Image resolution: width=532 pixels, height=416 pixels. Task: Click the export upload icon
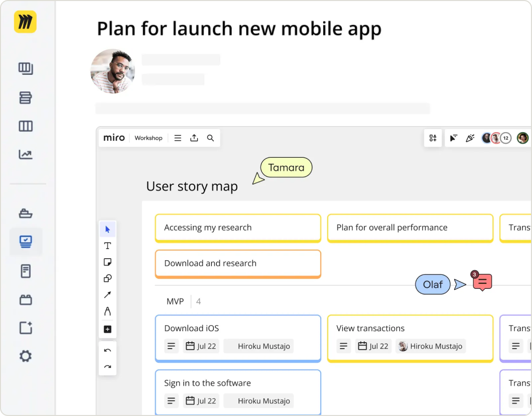point(194,138)
